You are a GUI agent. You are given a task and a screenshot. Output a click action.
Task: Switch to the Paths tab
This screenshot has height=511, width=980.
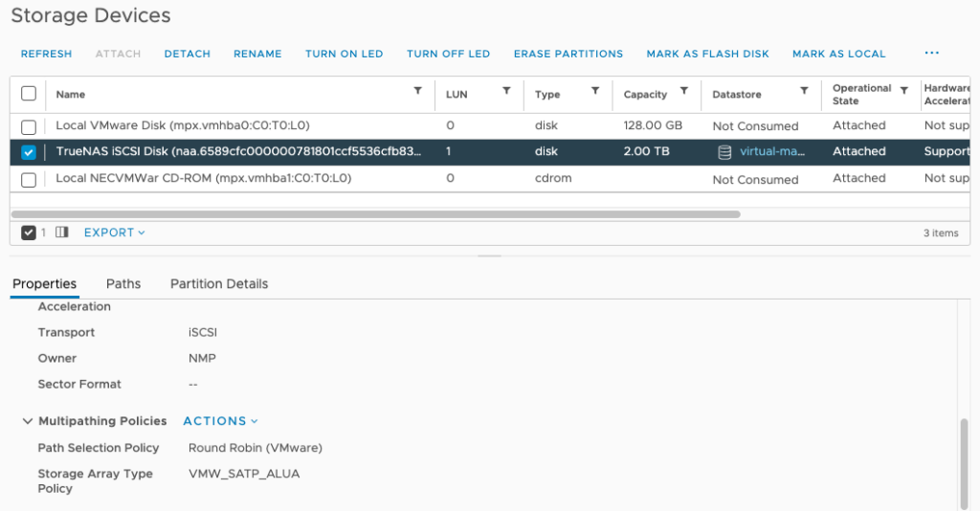pyautogui.click(x=123, y=284)
